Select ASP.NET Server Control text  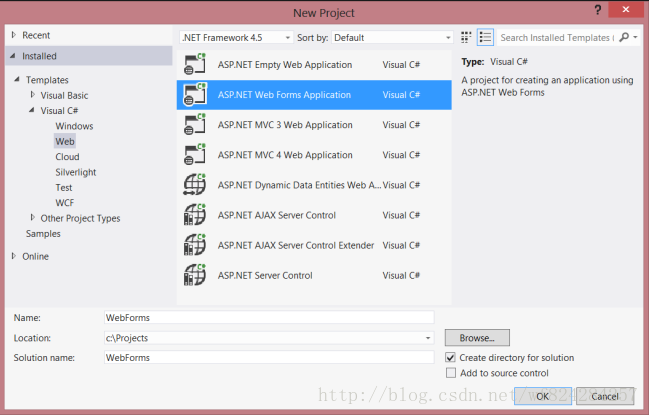coord(265,276)
